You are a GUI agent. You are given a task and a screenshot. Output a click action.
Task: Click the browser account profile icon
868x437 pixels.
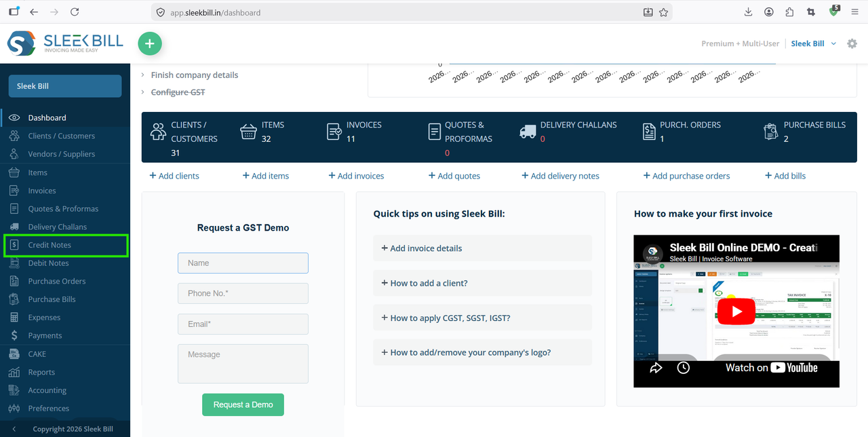pyautogui.click(x=768, y=12)
